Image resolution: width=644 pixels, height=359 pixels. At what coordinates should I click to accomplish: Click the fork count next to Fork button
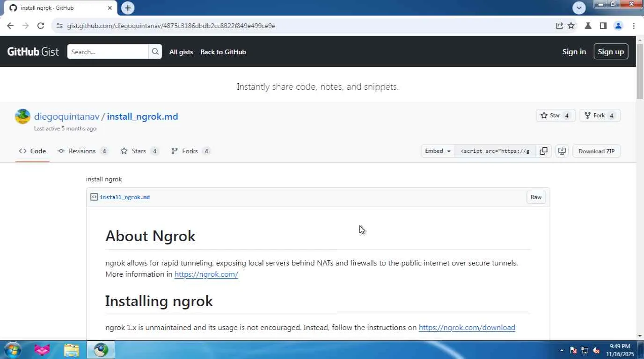coord(612,115)
